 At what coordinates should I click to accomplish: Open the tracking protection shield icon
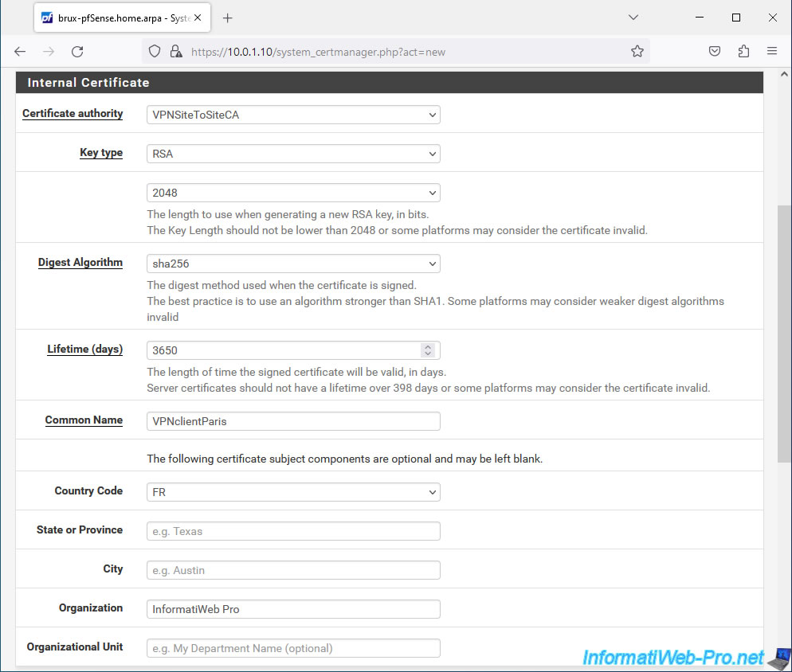(155, 52)
